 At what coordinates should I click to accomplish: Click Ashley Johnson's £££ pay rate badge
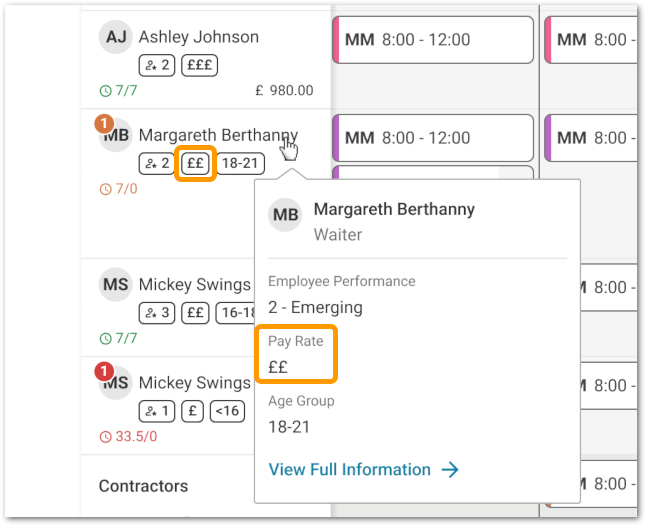coord(196,66)
